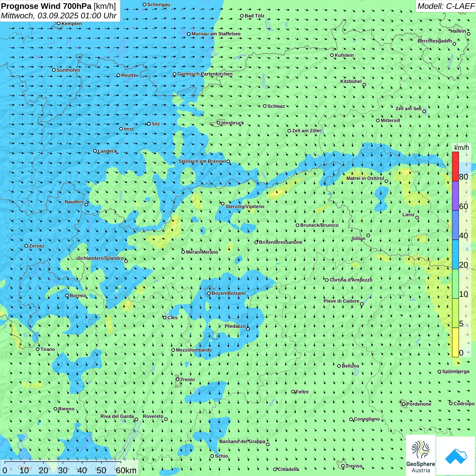This screenshot has height=476, width=476.
Task: Click the purple 60-80 legend color band
Action: coord(455,196)
